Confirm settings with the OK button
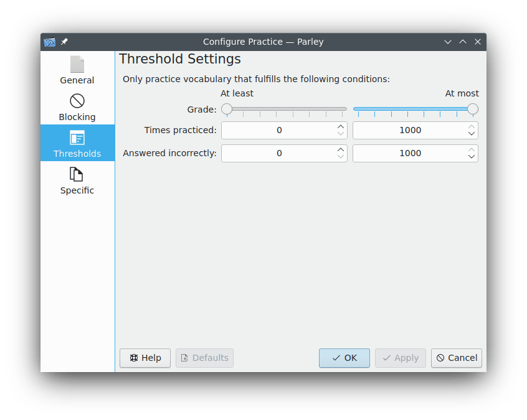Viewport: 527px width, 420px height. pyautogui.click(x=344, y=358)
